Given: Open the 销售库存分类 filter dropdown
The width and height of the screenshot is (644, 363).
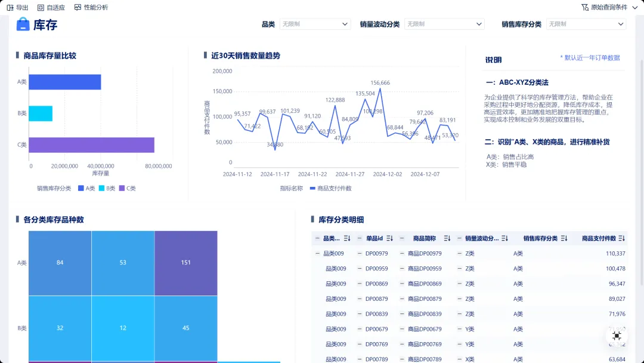Looking at the screenshot, I should coord(586,24).
